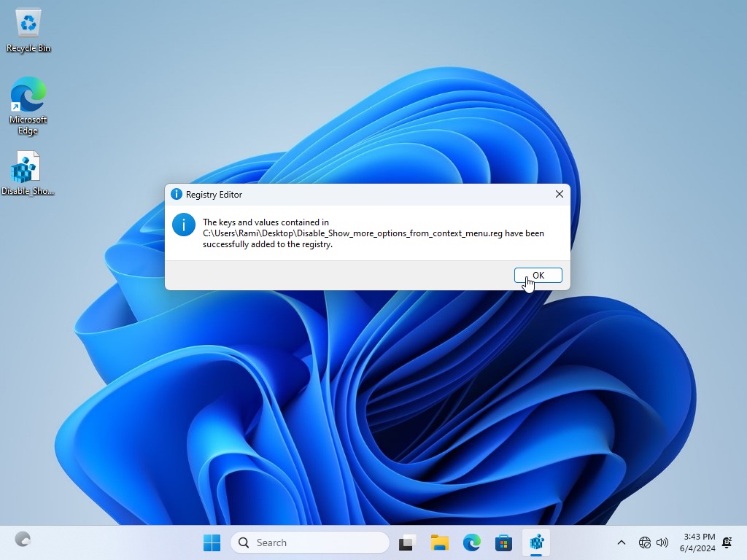Click the network icon in system tray
The width and height of the screenshot is (747, 560).
click(645, 542)
